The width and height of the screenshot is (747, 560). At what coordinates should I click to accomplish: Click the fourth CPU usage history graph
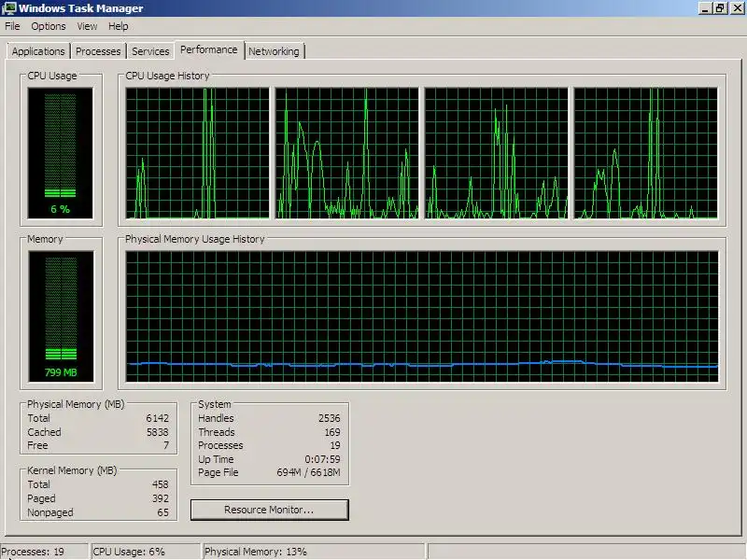pyautogui.click(x=646, y=153)
